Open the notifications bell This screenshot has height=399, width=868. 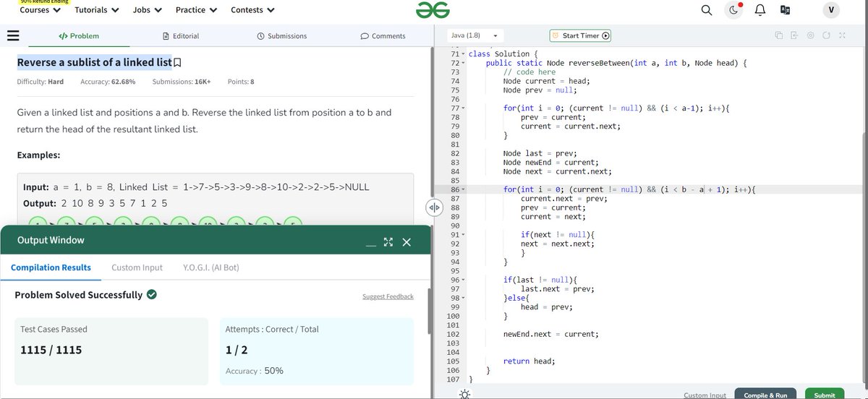pos(760,10)
